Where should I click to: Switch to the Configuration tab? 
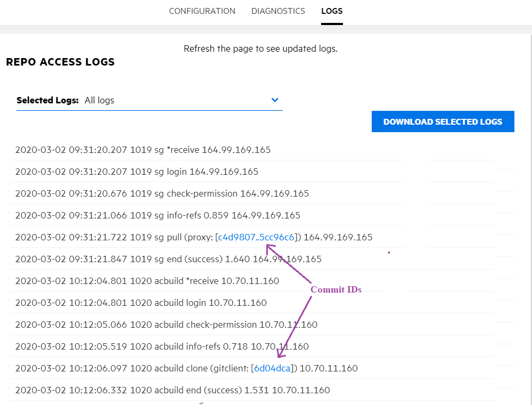pyautogui.click(x=202, y=11)
